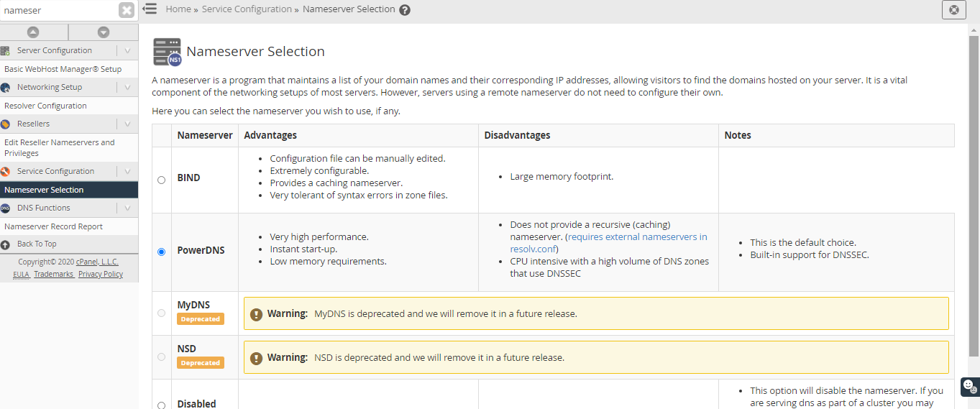Open cPanel, L.L.C. copyright link
This screenshot has height=409, width=980.
97,262
